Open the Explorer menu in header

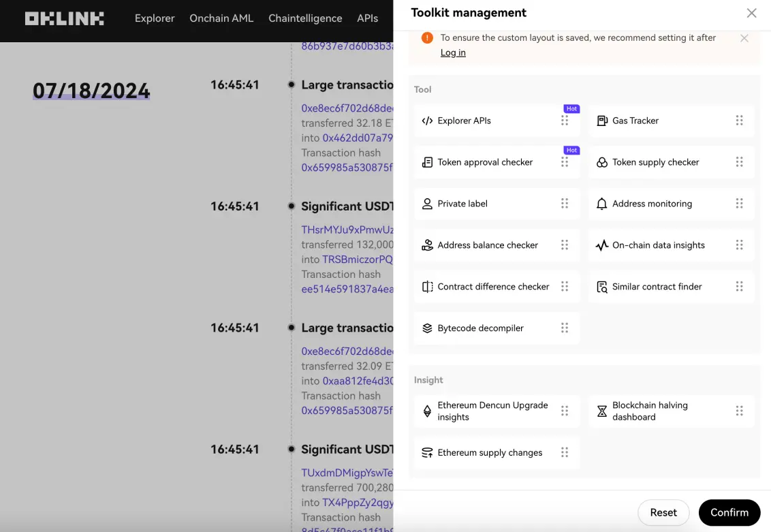pos(155,18)
